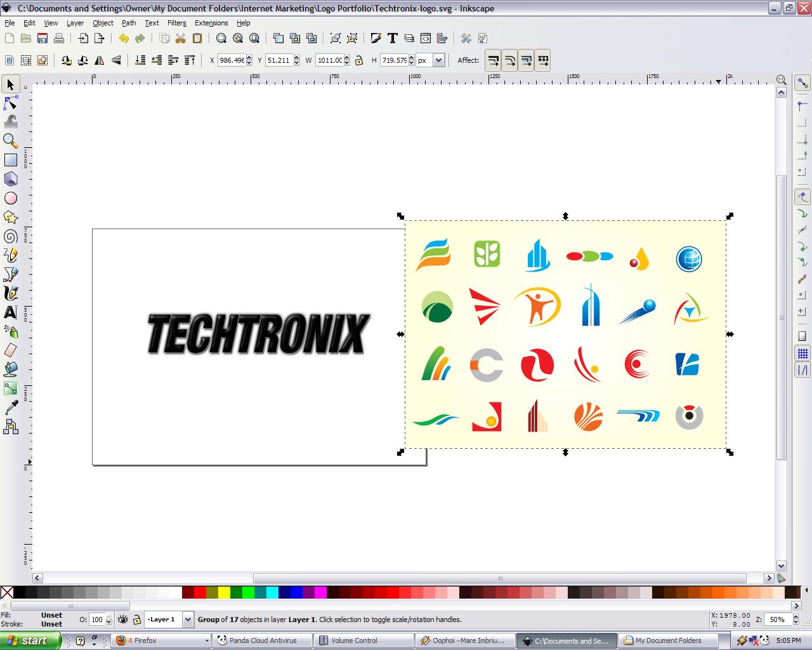Flip the selection horizontally
812x650 pixels.
[100, 60]
